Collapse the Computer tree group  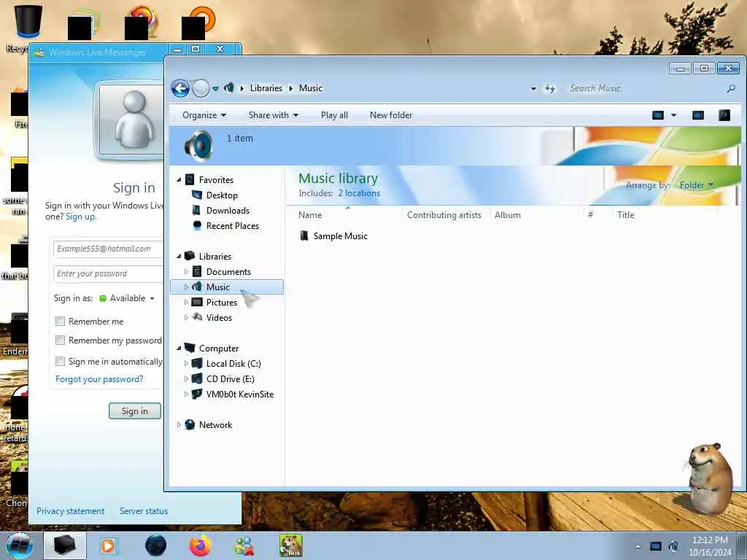point(179,348)
